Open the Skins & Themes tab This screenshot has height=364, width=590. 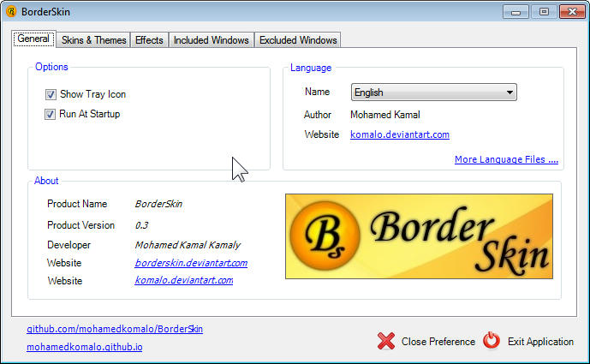pos(93,40)
